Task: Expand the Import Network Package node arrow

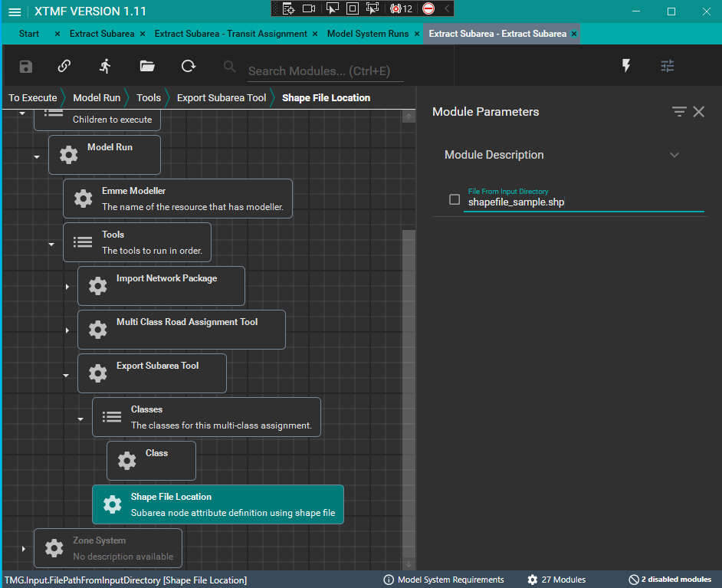Action: click(x=67, y=287)
